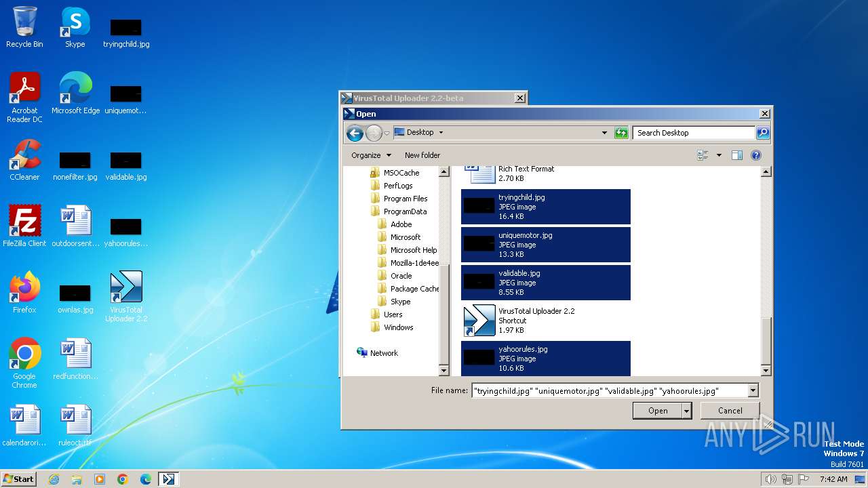Select tryingchild.jpg in the file list
This screenshot has height=488, width=868.
[x=546, y=207]
